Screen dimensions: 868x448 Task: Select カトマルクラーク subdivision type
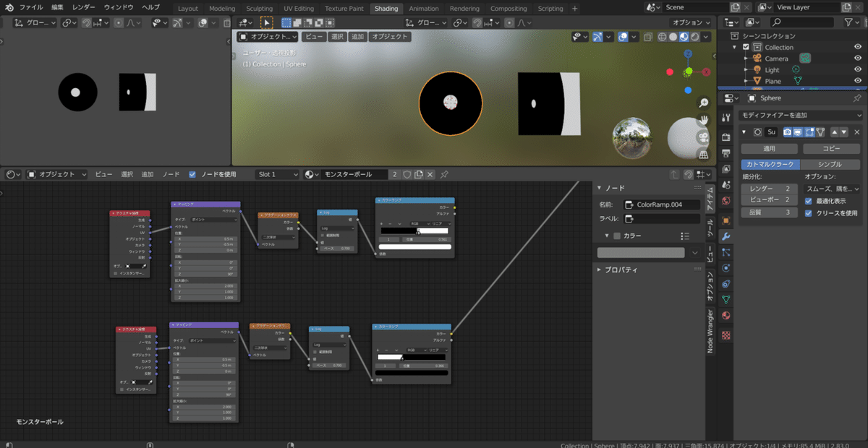pyautogui.click(x=770, y=164)
